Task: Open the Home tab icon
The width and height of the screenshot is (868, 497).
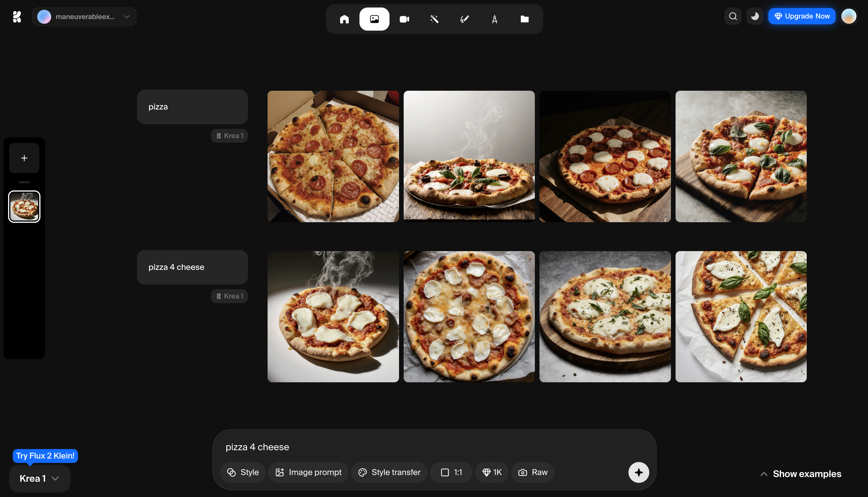Action: (344, 19)
